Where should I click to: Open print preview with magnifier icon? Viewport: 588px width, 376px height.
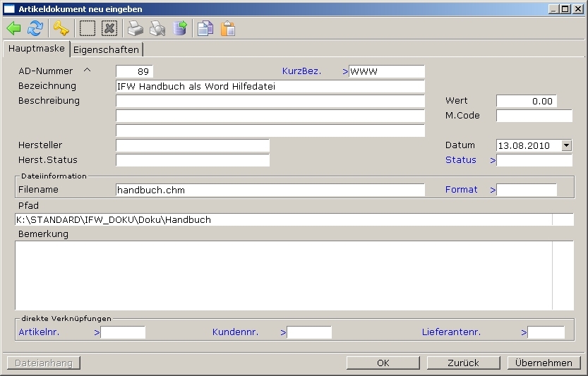coord(157,28)
